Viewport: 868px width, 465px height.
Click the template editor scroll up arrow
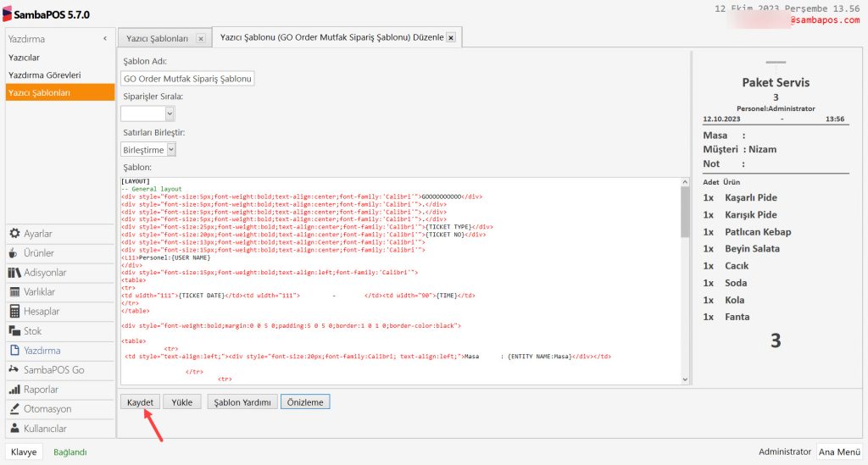click(685, 182)
